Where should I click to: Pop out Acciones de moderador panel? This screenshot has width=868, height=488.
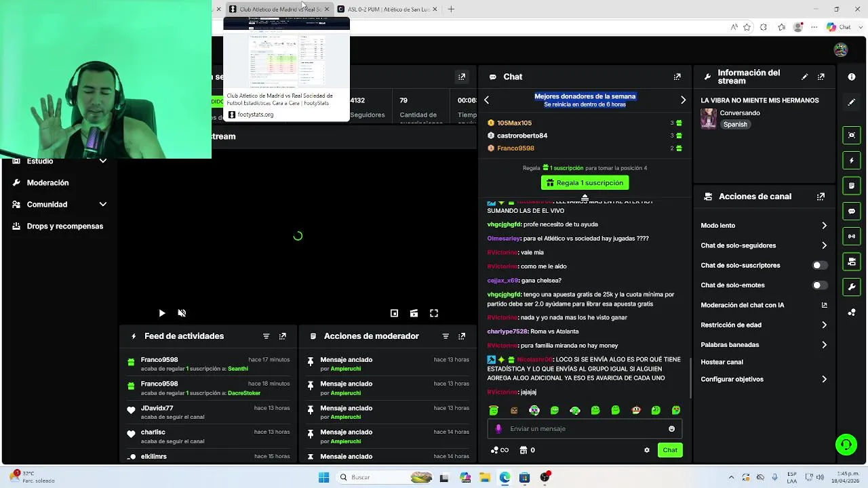coord(462,336)
